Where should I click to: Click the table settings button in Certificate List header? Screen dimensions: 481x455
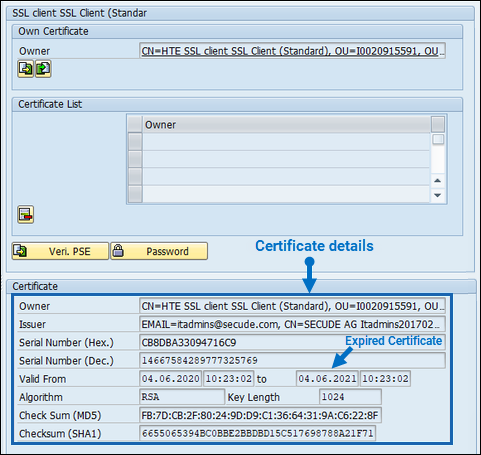click(438, 124)
